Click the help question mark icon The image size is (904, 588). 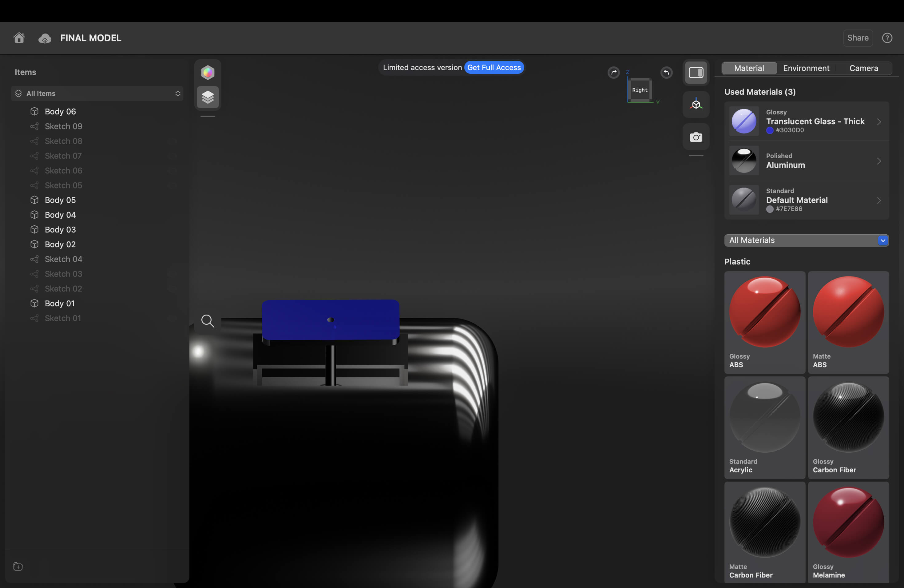pyautogui.click(x=887, y=38)
